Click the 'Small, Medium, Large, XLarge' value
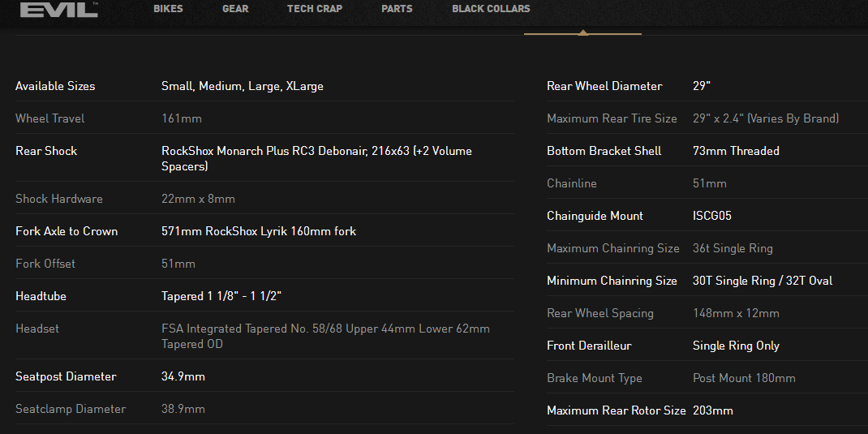Image resolution: width=868 pixels, height=434 pixels. click(243, 86)
